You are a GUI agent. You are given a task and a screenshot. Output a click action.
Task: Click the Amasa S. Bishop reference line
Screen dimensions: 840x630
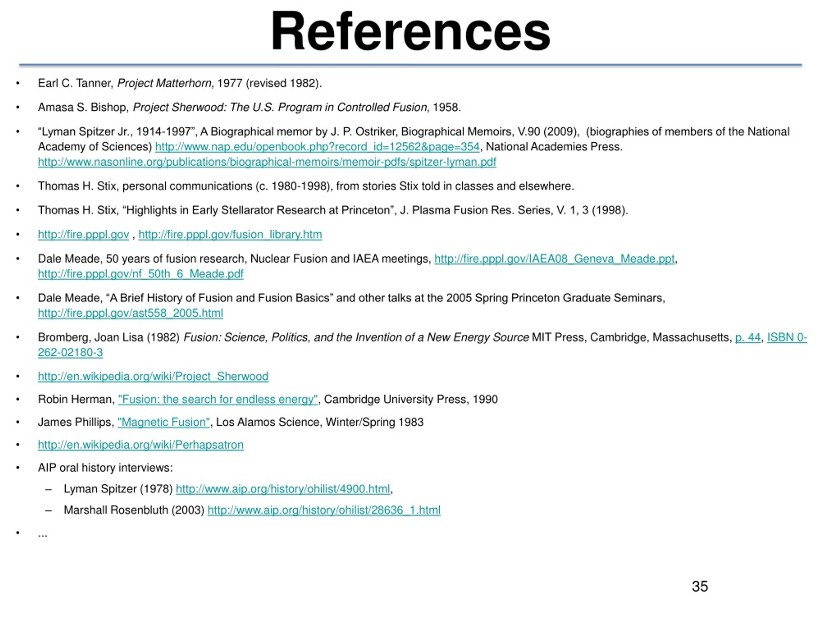(x=249, y=108)
